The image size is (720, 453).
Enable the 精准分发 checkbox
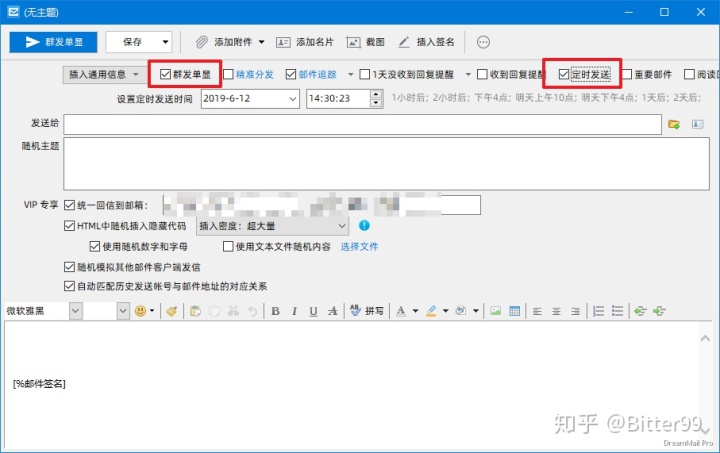click(228, 74)
